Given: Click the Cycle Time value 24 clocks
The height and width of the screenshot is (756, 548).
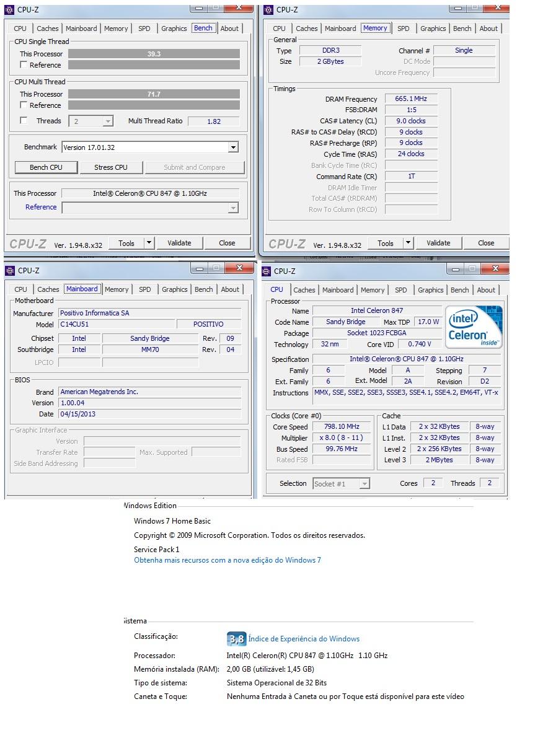Looking at the screenshot, I should pos(411,154).
